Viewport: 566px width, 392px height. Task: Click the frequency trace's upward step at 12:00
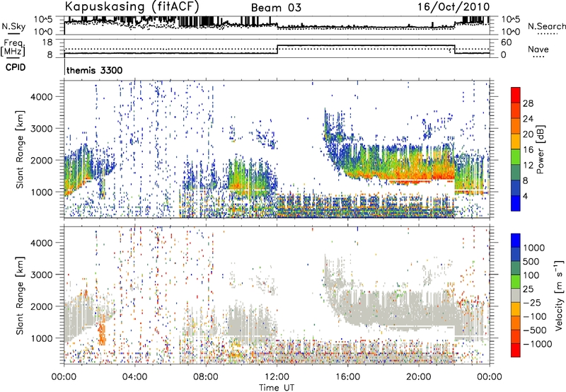(x=277, y=50)
